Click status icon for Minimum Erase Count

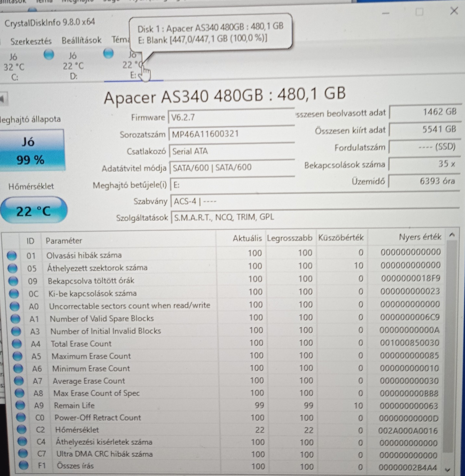pyautogui.click(x=19, y=369)
